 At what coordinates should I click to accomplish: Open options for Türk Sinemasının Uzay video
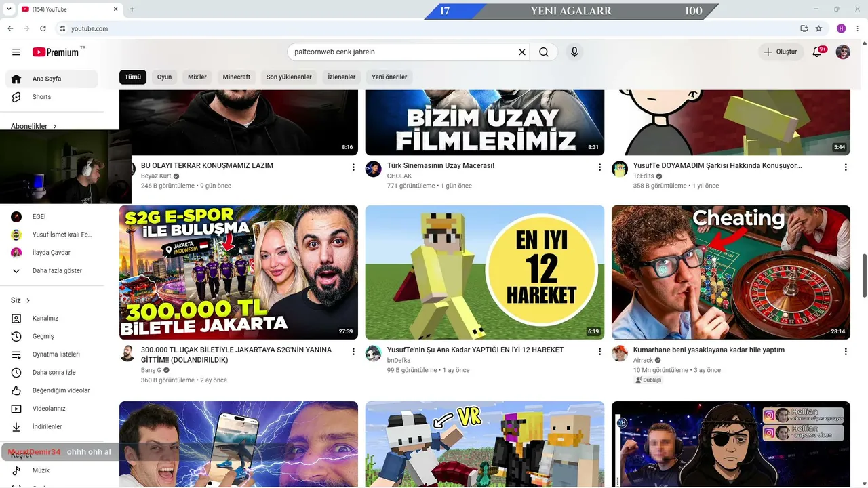point(599,167)
